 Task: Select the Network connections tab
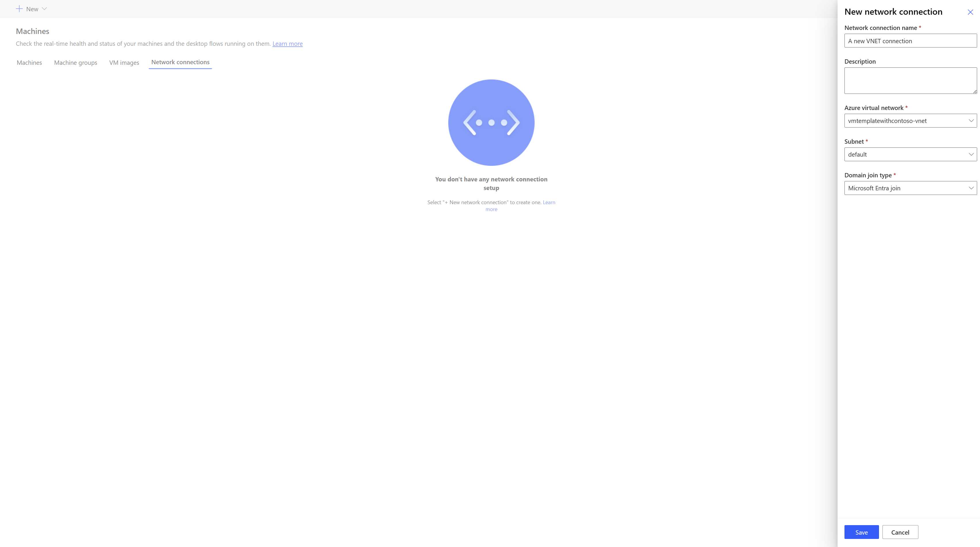point(180,61)
